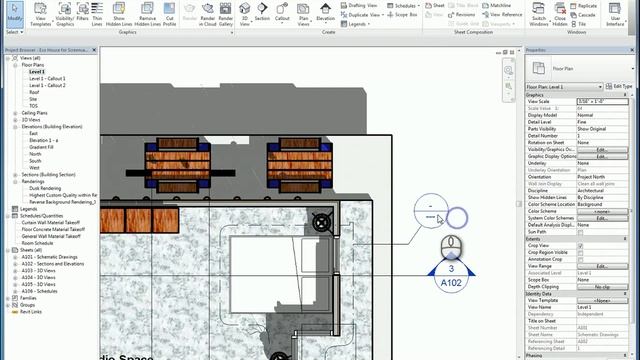The image size is (640, 360).
Task: Open the Room Schedule
Action: [x=37, y=243]
